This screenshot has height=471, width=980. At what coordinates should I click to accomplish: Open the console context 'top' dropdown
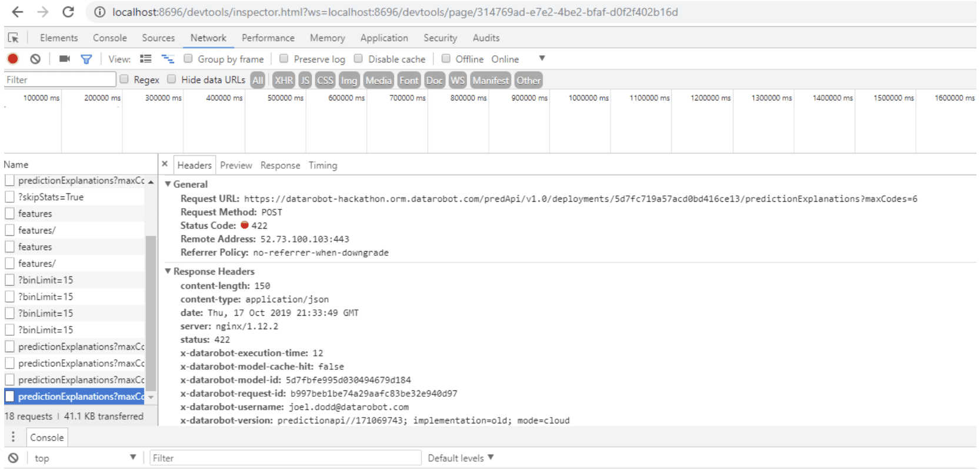coord(85,457)
